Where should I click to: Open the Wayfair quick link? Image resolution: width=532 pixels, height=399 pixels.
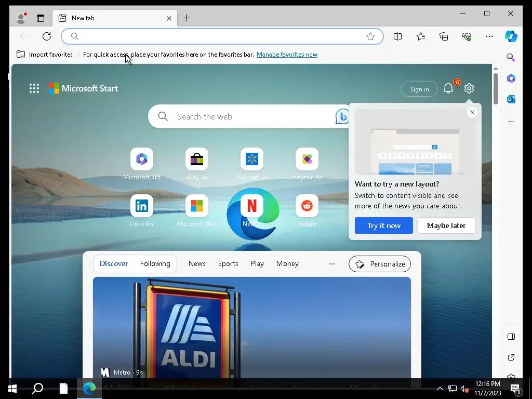(x=307, y=159)
